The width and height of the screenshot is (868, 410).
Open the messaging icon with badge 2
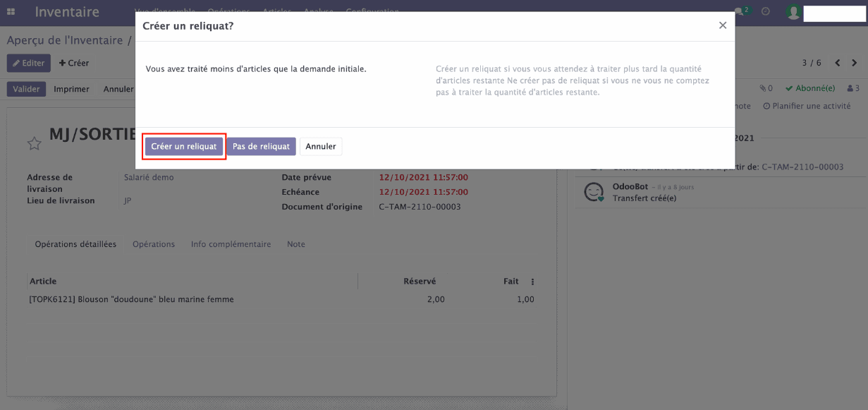739,11
